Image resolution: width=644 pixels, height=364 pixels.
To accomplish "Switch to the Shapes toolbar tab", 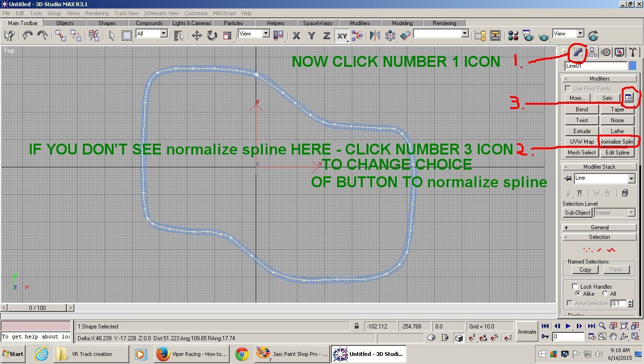I will [107, 23].
